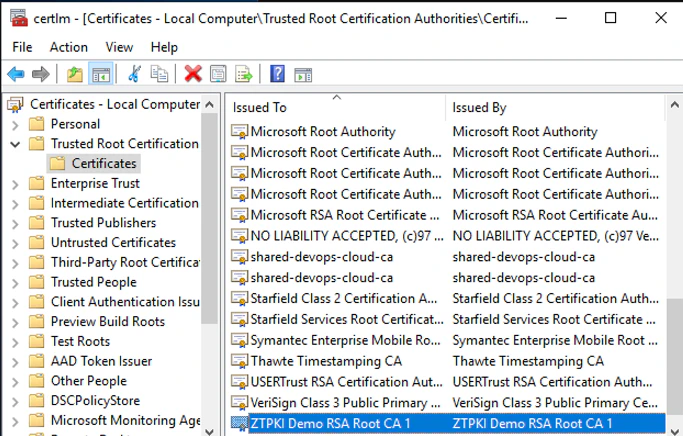Select Client Authentication Issuers store
Screen dimensions: 684x436
(x=125, y=302)
